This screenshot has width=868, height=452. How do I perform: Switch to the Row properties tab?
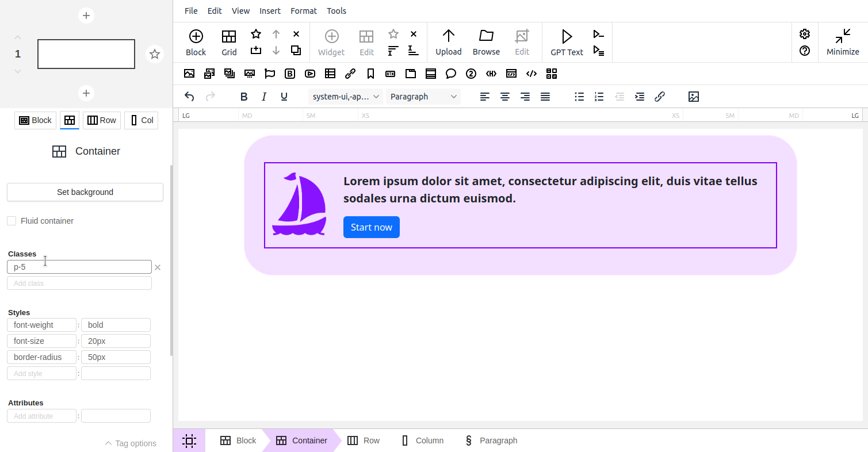(x=102, y=120)
